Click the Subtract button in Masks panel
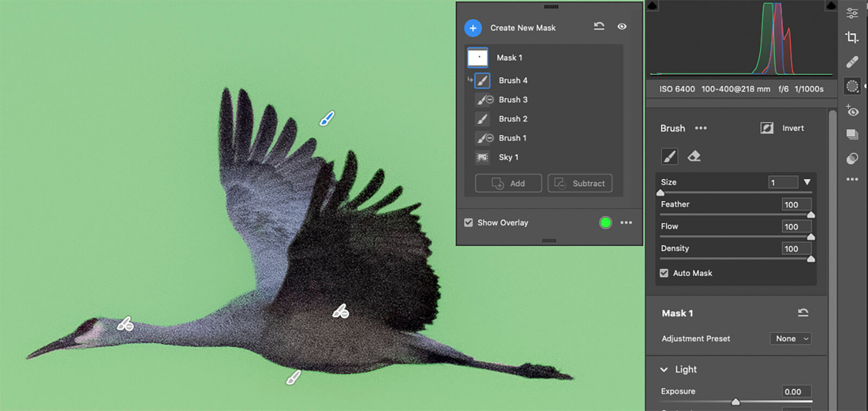The width and height of the screenshot is (868, 411). 580,184
